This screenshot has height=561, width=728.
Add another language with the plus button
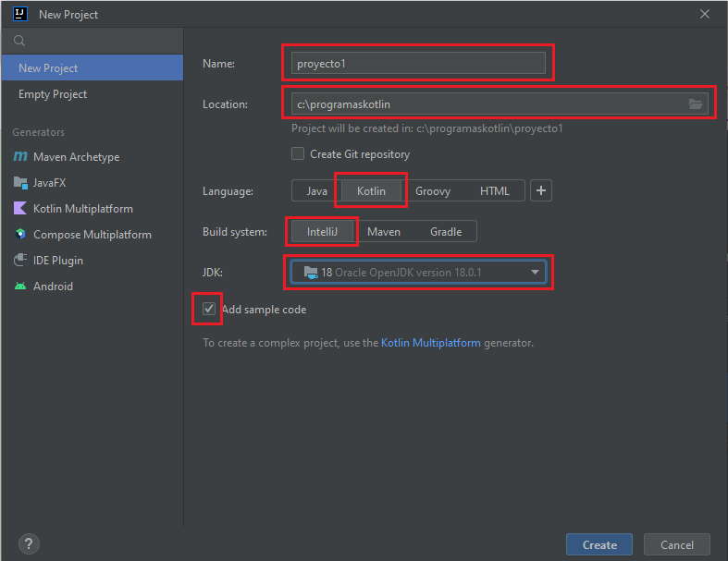coord(541,190)
